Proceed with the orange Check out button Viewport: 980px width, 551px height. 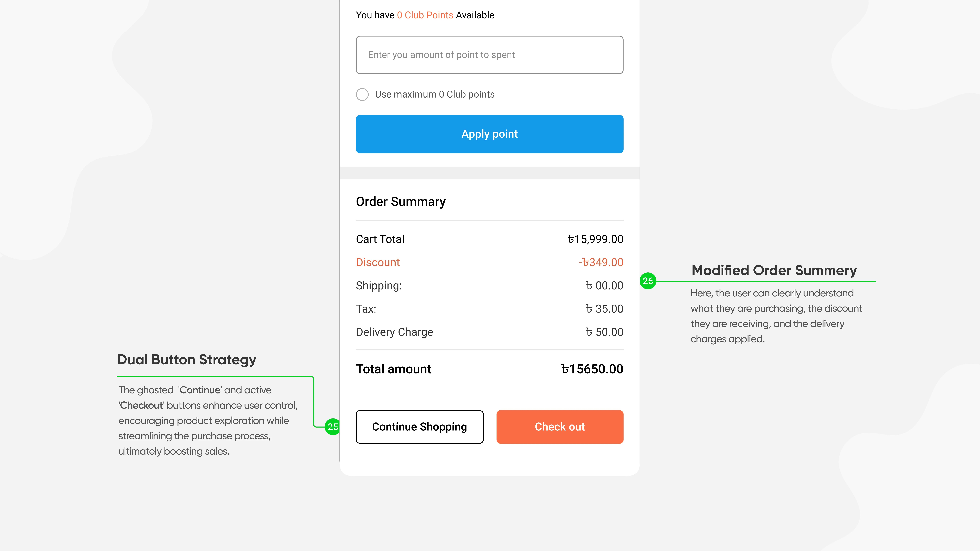pos(560,427)
